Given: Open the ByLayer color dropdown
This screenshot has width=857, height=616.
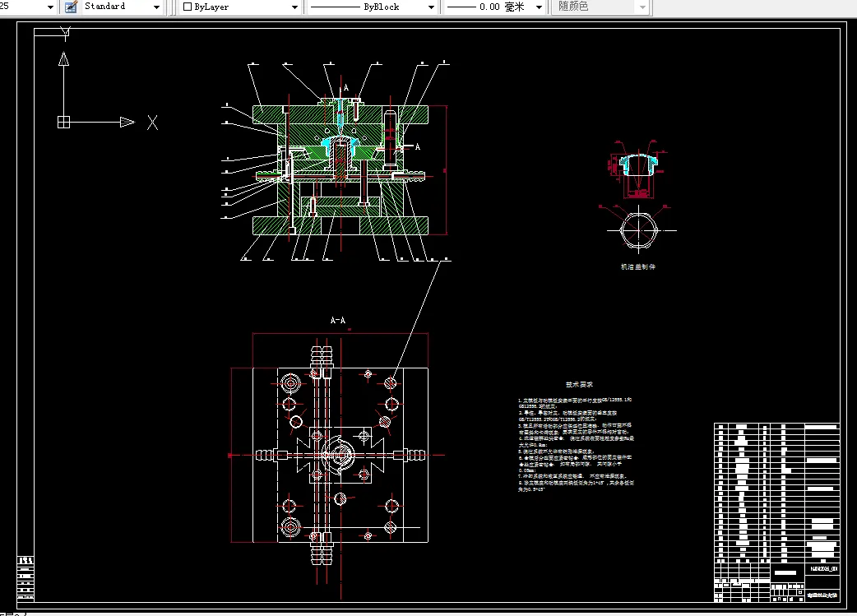Looking at the screenshot, I should (294, 7).
